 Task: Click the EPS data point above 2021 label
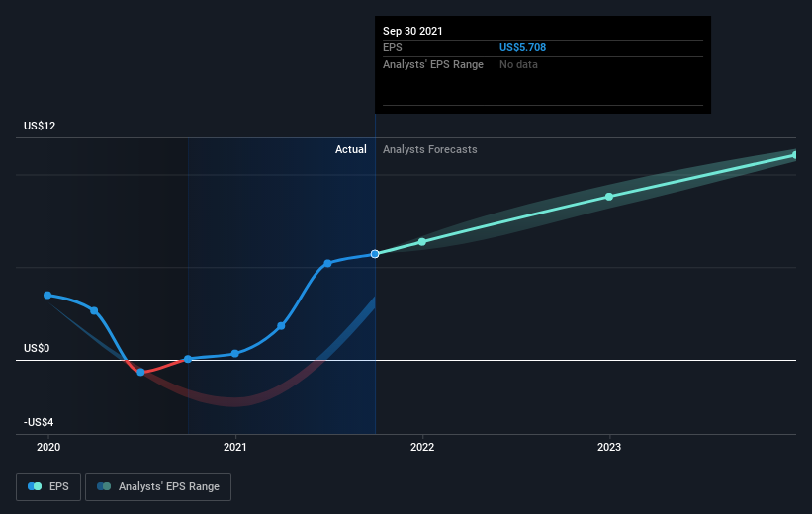click(x=235, y=354)
